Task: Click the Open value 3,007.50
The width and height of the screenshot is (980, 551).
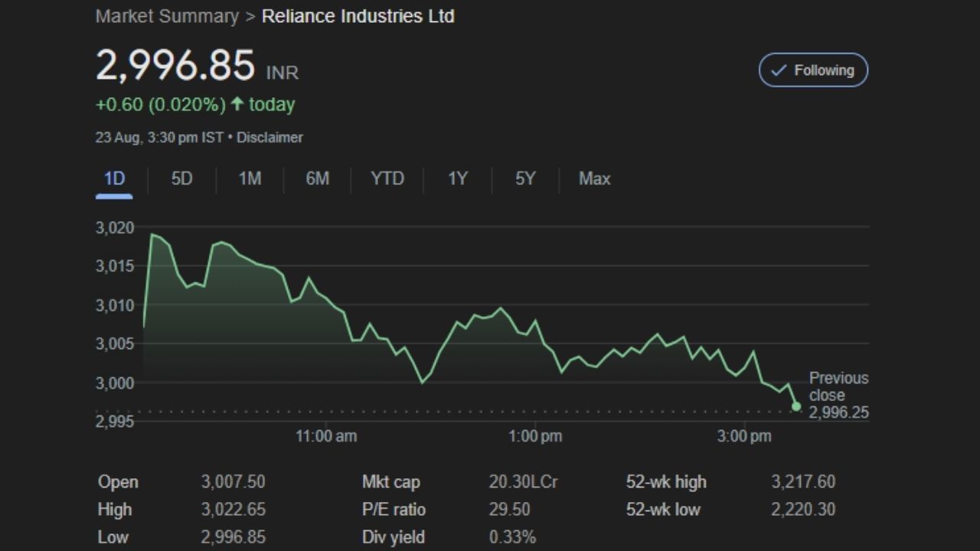Action: click(234, 482)
